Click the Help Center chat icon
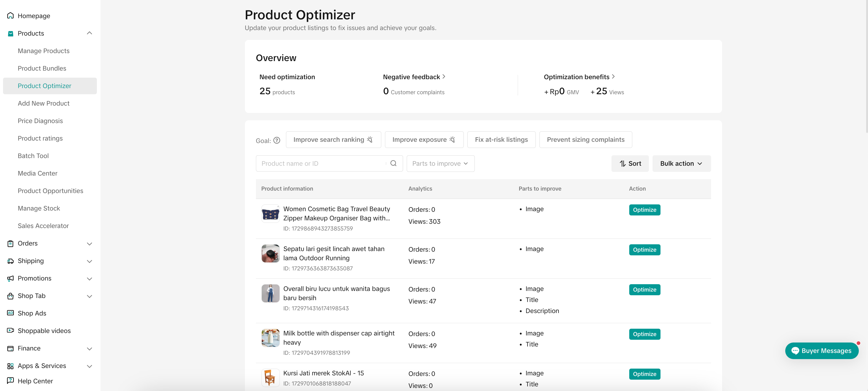This screenshot has height=391, width=868. point(10,381)
